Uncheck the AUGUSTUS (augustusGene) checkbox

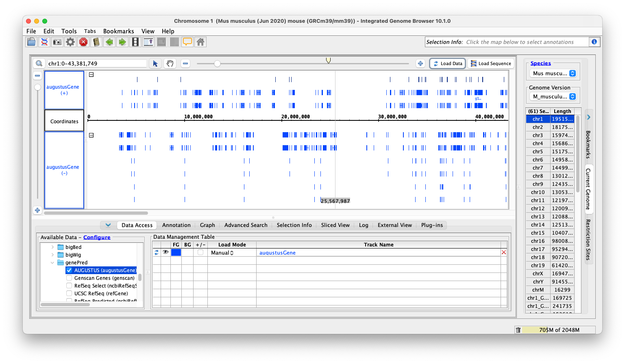69,270
